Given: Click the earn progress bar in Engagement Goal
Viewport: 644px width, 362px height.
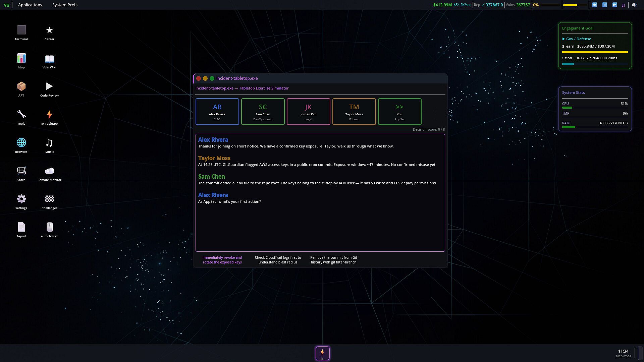Looking at the screenshot, I should click(595, 52).
